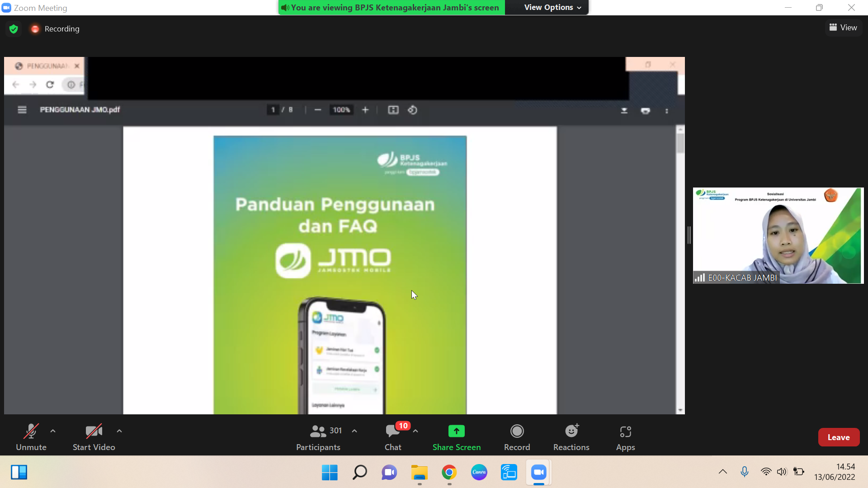Expand audio settings arrow beside Unmute

(x=53, y=431)
